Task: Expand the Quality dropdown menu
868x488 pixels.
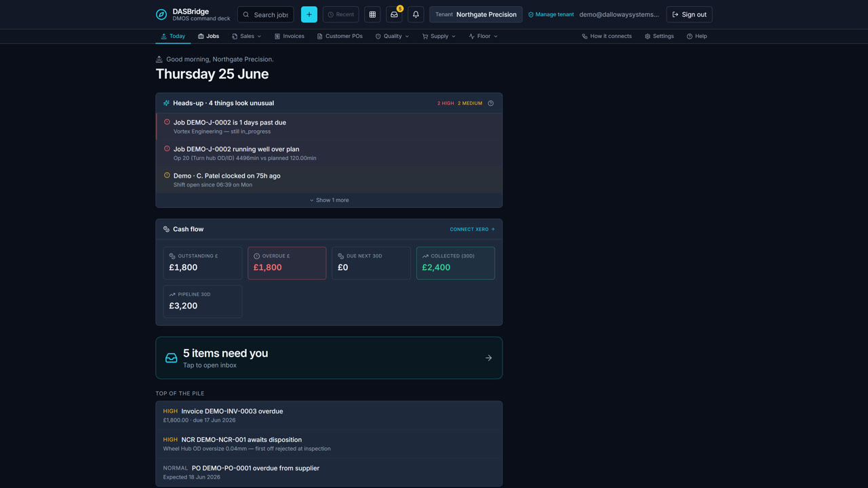Action: pos(392,36)
